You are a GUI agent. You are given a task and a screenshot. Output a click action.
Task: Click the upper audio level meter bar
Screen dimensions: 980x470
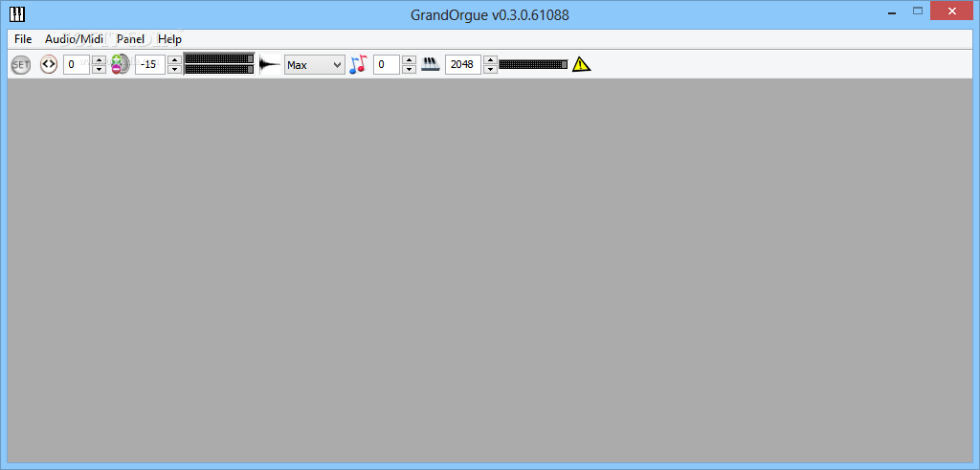[x=219, y=58]
